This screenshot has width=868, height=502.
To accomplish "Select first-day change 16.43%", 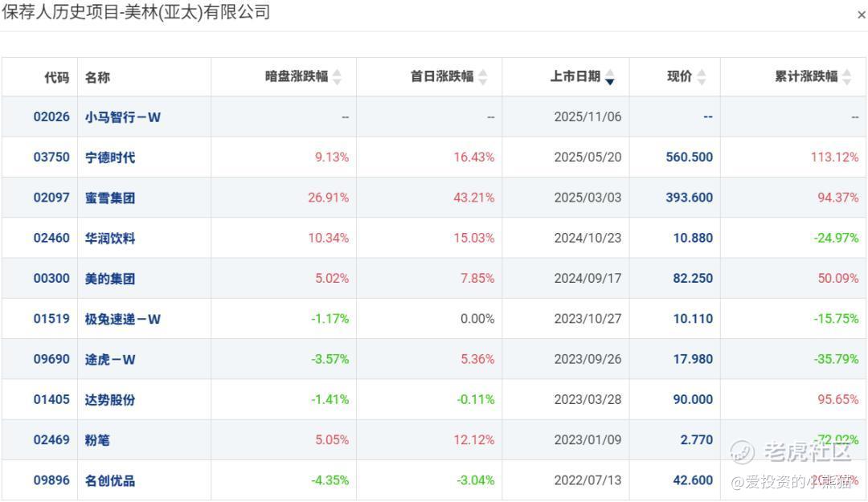I will tap(474, 157).
